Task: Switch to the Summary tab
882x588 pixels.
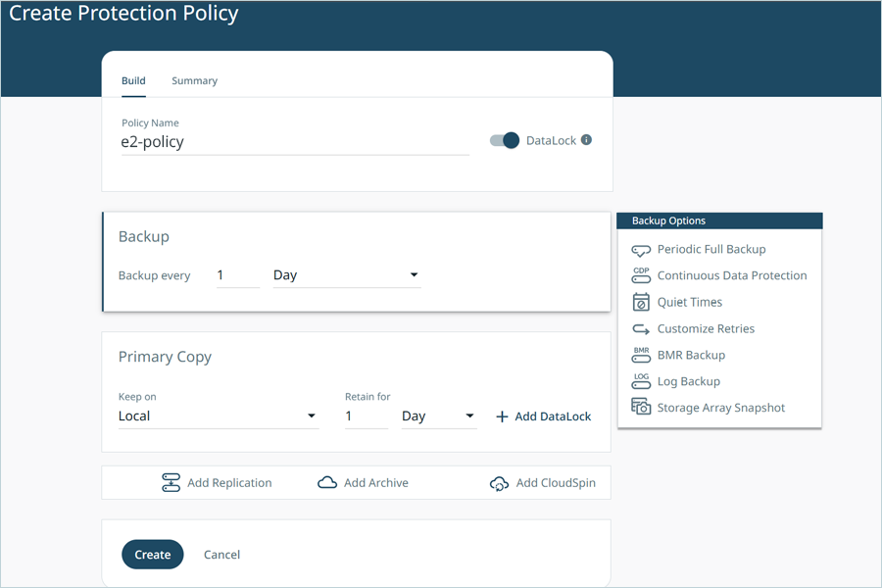Action: coord(195,81)
